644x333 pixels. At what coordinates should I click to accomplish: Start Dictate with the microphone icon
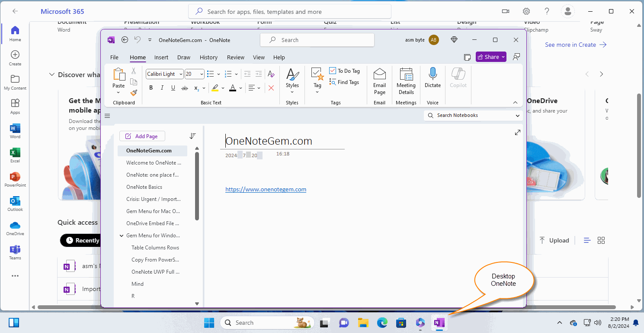433,78
